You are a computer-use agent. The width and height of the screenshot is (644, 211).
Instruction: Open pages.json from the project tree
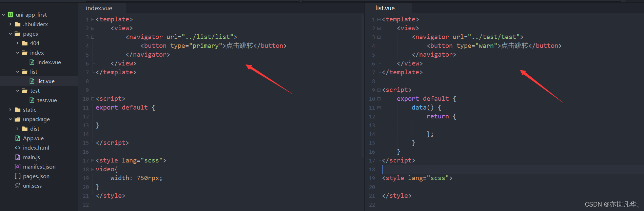click(36, 176)
